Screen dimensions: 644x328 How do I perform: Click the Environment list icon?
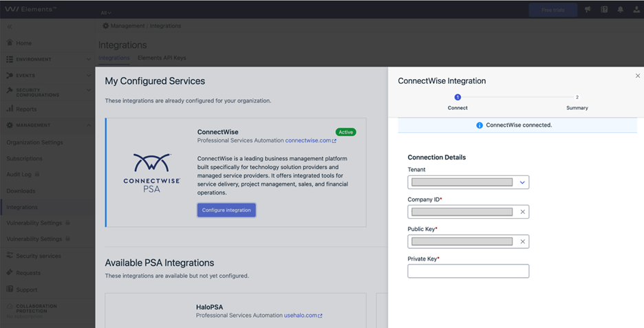pos(10,59)
